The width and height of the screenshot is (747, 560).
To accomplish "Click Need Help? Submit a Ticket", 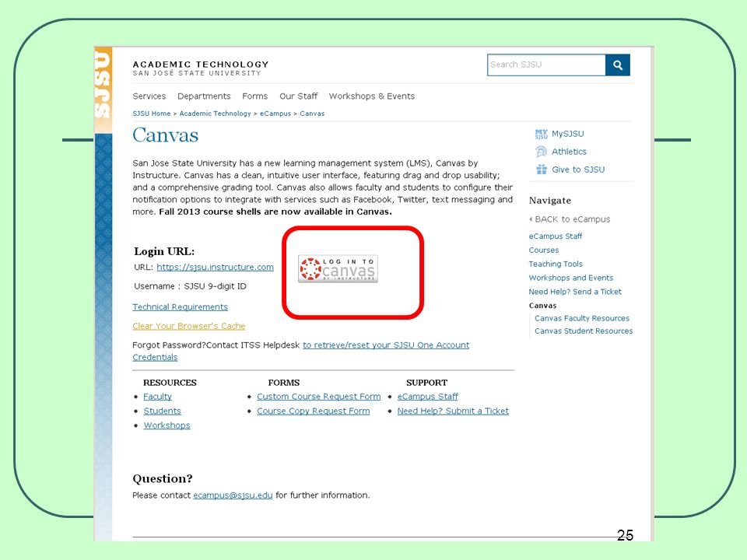I will [453, 411].
